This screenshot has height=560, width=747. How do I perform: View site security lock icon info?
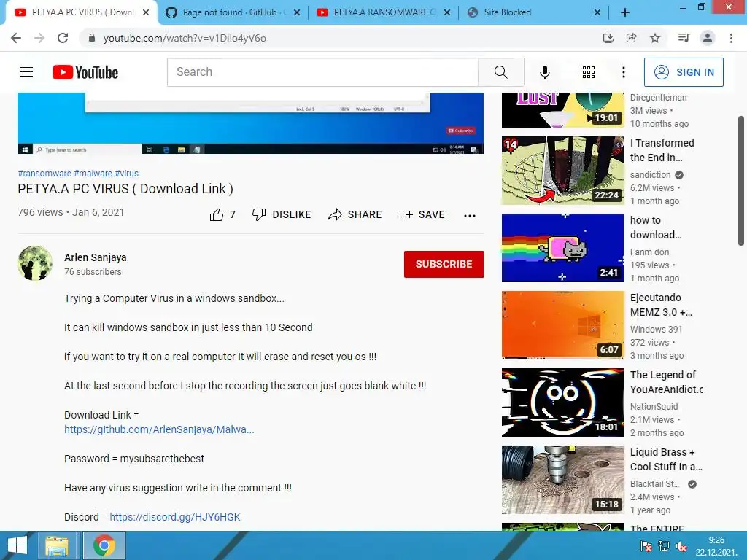pos(92,38)
